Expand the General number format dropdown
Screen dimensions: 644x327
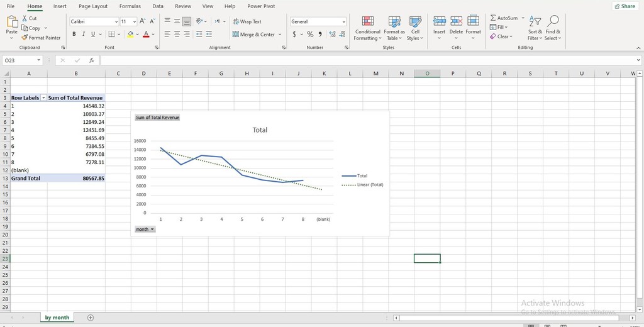click(x=343, y=21)
